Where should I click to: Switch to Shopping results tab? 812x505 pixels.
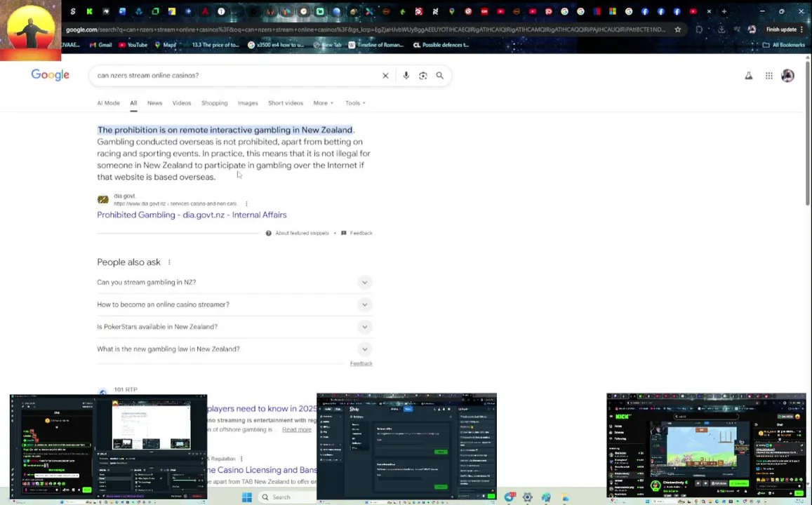click(214, 103)
